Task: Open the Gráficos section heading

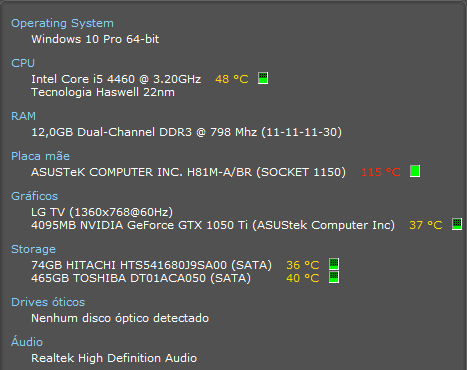Action: (x=34, y=196)
